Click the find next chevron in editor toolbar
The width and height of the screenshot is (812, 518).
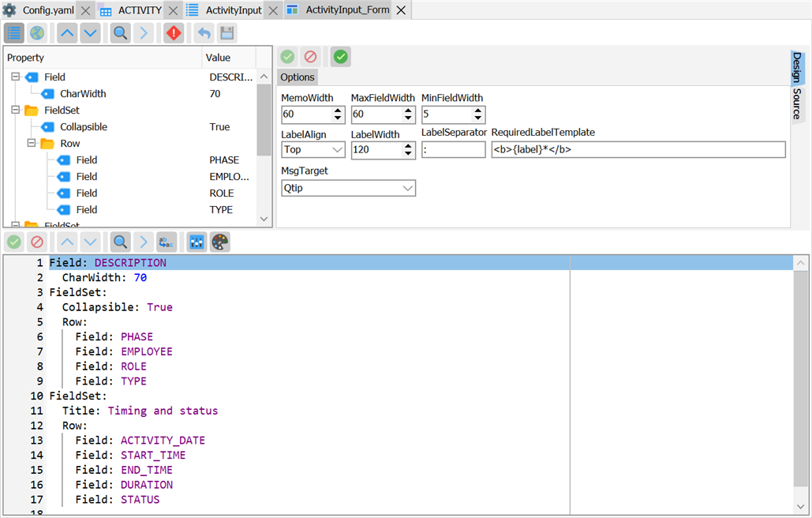144,242
